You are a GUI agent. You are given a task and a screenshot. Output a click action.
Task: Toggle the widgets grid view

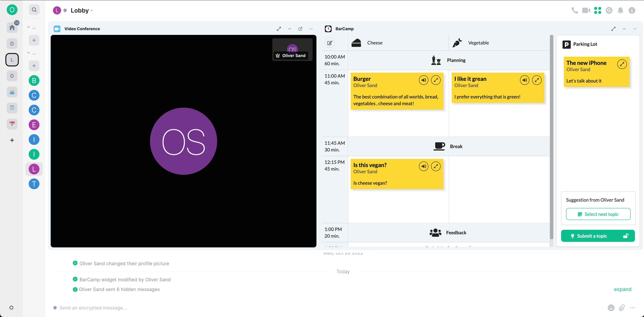click(x=598, y=10)
